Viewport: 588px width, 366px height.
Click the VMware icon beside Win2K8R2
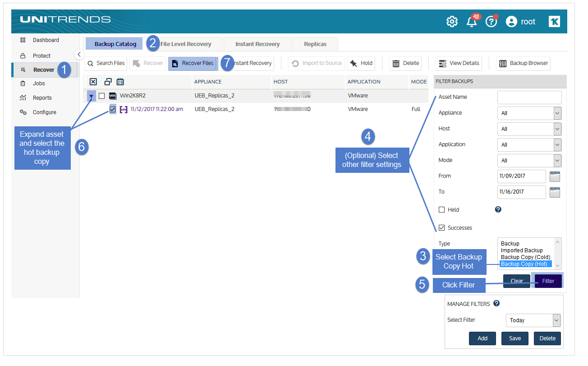[x=113, y=96]
